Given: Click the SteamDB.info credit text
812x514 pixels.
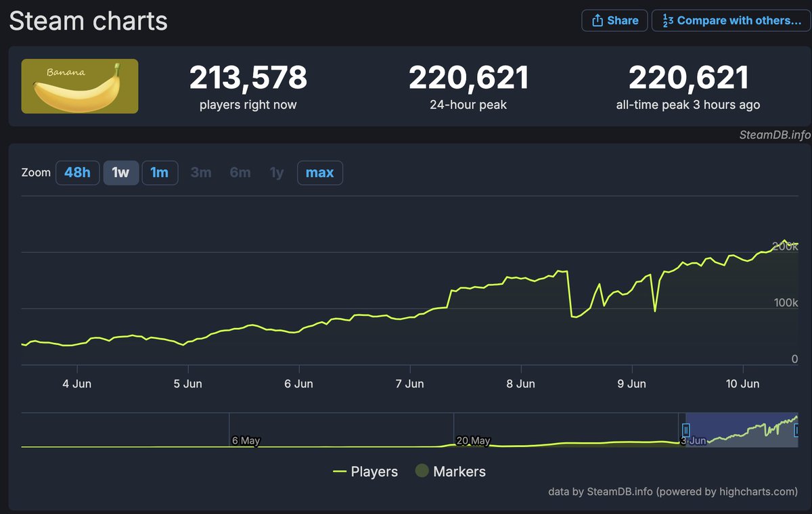Looking at the screenshot, I should click(x=774, y=135).
